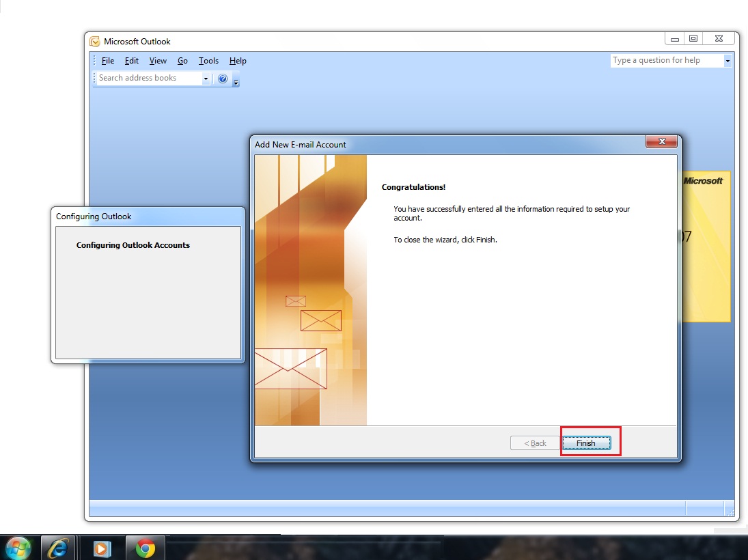This screenshot has width=748, height=560.
Task: Click the Back button in the wizard
Action: pyautogui.click(x=535, y=443)
